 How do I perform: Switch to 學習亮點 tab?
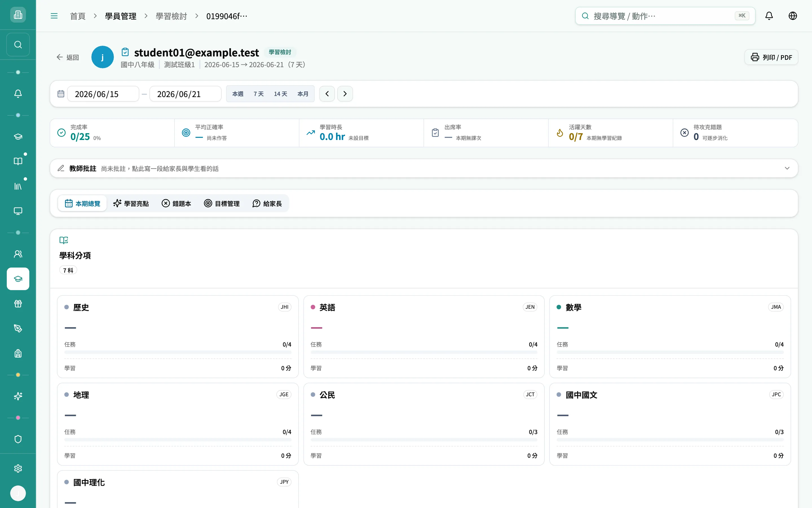coord(131,203)
